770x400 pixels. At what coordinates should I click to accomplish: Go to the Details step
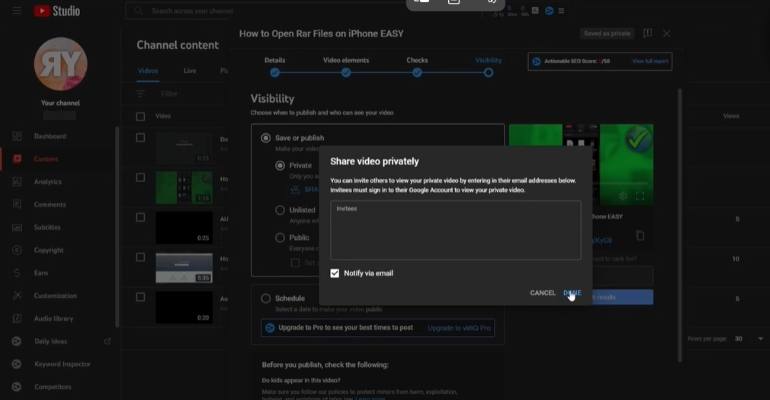[275, 67]
